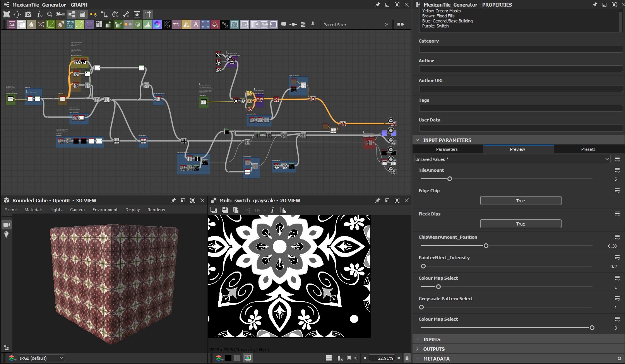Open the Environment menu in 3D view
The image size is (625, 364).
click(105, 210)
